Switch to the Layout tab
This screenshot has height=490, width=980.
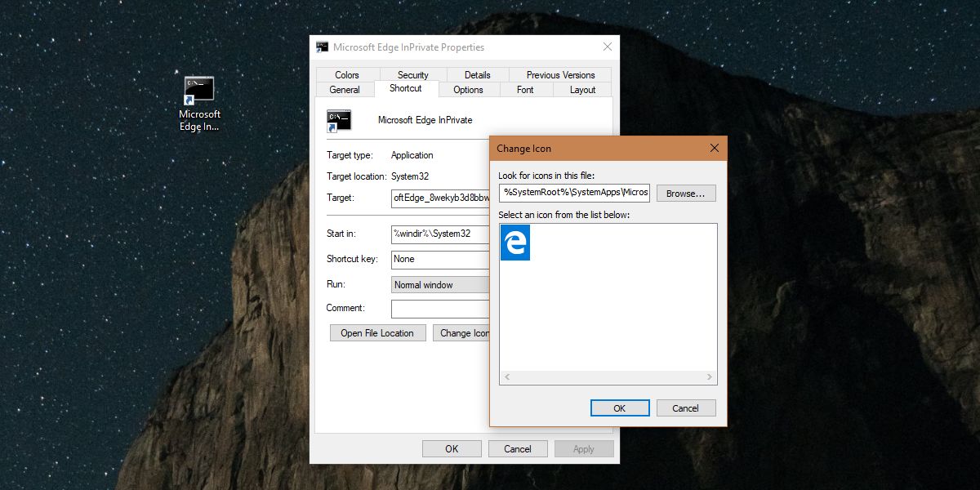click(x=583, y=90)
